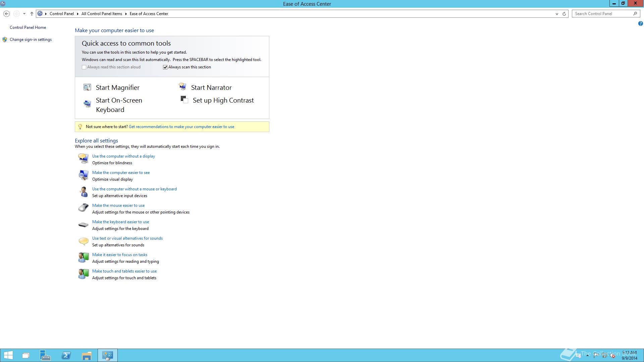The width and height of the screenshot is (644, 362).
Task: Open Use the computer without a display
Action: click(x=123, y=156)
